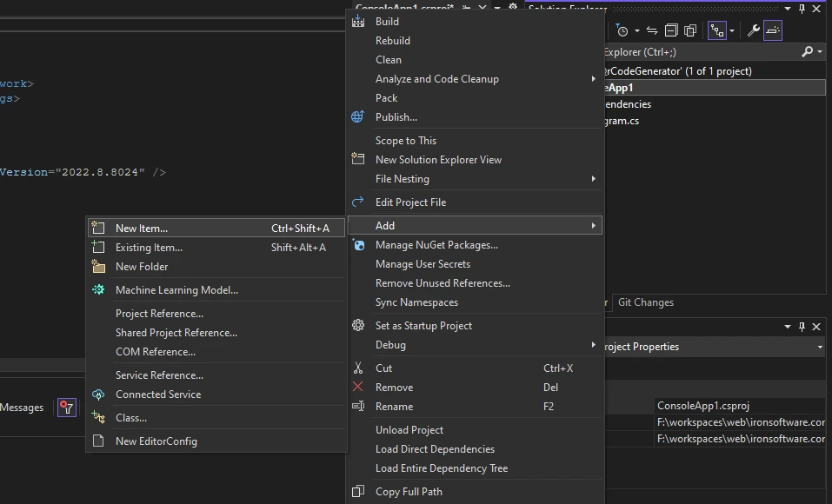Screen dimensions: 832x504
Task: Click the error list filter funnel icon
Action: point(67,408)
